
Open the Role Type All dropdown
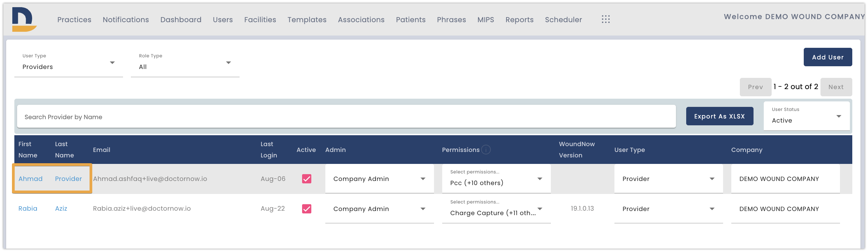point(185,64)
